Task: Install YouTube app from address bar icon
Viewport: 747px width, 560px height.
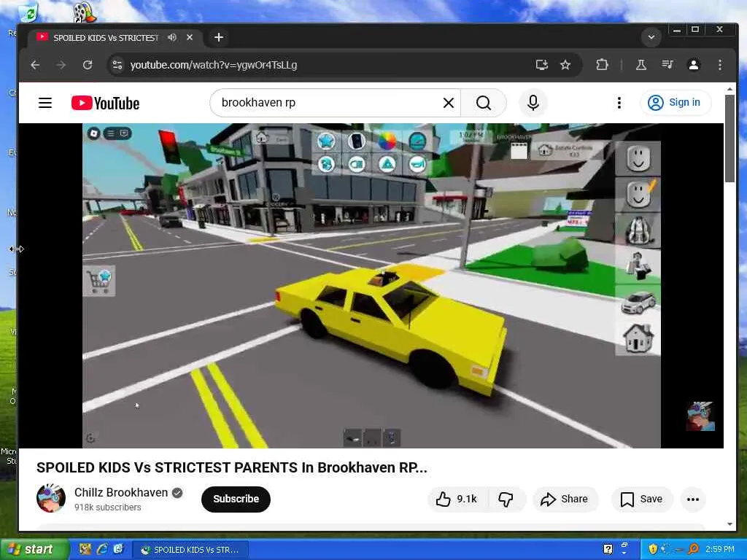Action: (x=541, y=65)
